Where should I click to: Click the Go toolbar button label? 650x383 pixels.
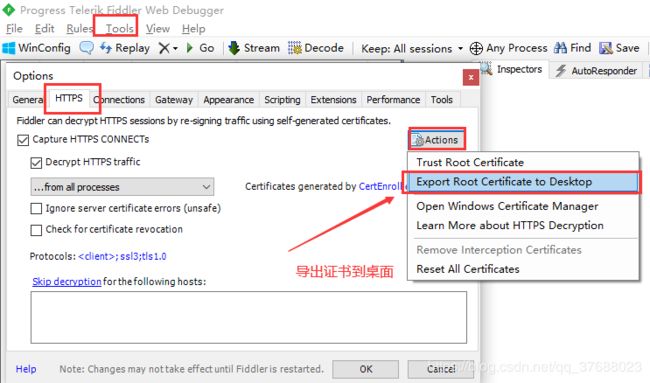tap(207, 48)
